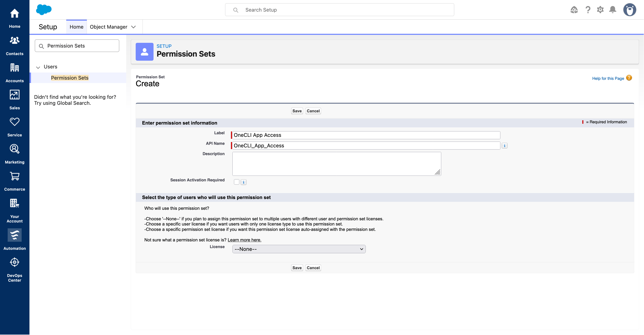Image resolution: width=644 pixels, height=335 pixels.
Task: Open the Object Manager dropdown chevron
Action: tap(134, 27)
